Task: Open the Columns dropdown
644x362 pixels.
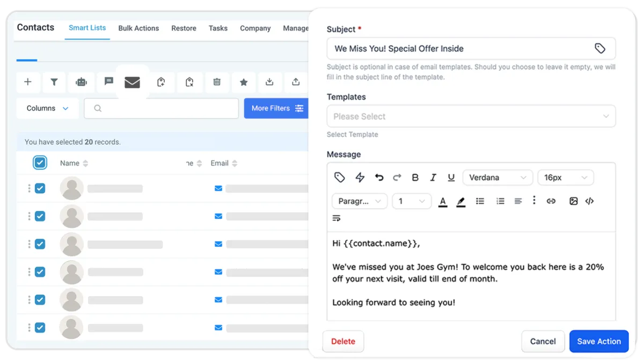Action: tap(48, 108)
